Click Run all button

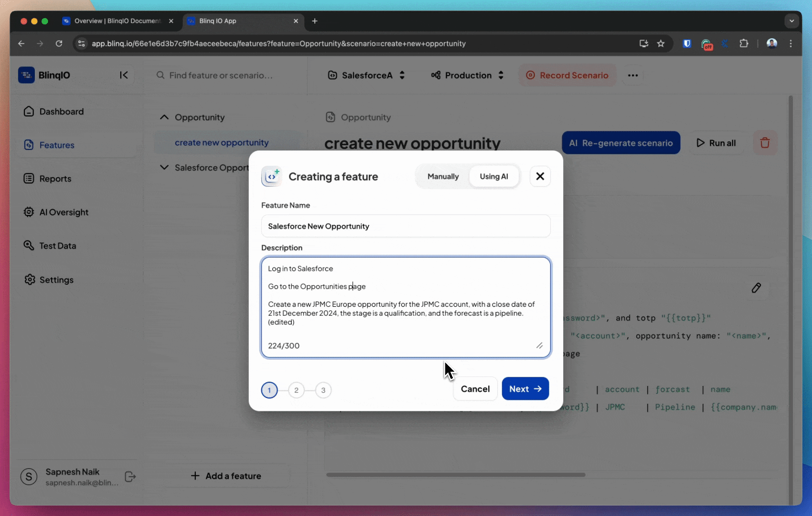[x=716, y=143]
